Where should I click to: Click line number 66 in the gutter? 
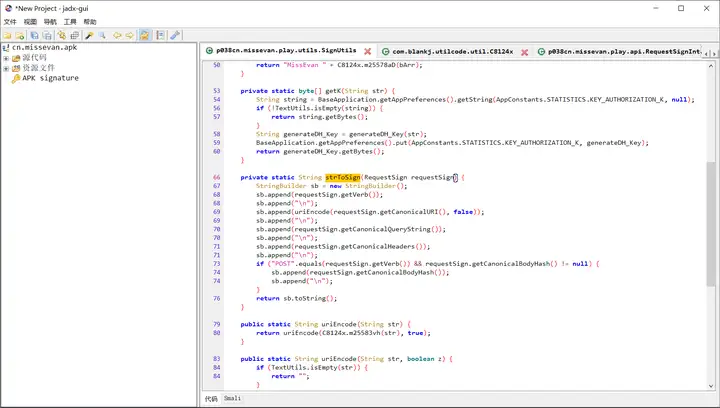216,177
